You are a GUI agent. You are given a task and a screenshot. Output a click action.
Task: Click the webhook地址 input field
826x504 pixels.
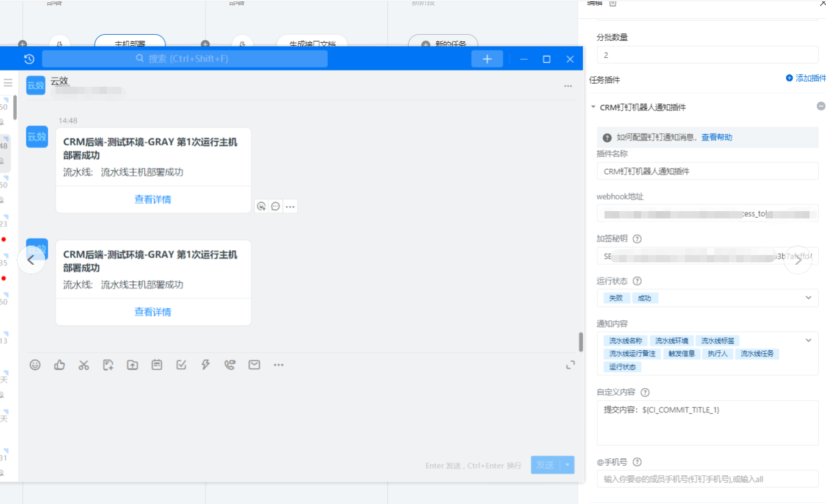click(708, 214)
